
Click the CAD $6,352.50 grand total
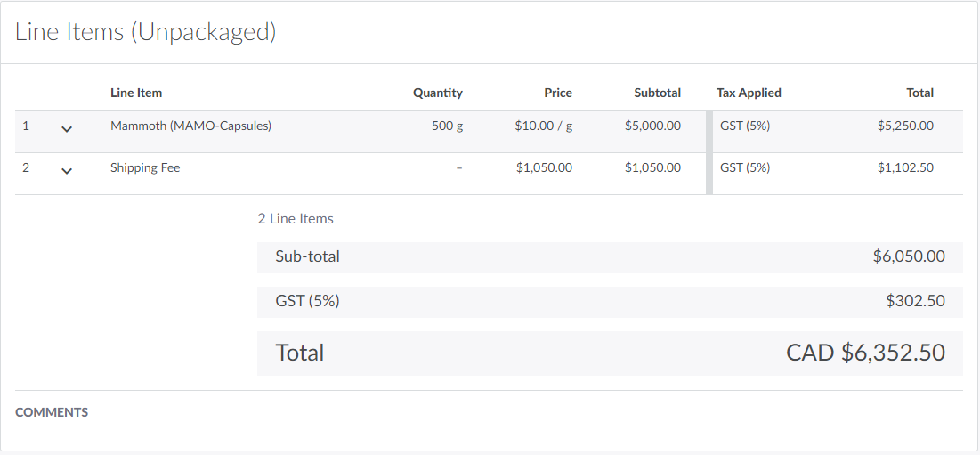tap(865, 353)
